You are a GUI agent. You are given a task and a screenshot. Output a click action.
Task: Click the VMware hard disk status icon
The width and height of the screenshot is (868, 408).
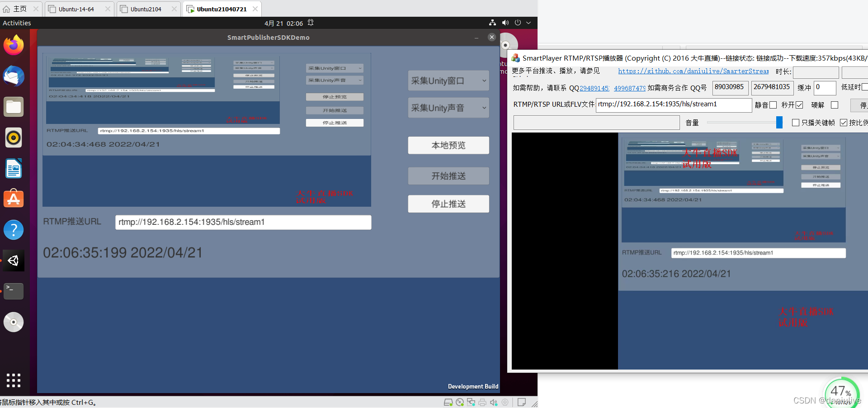coord(448,402)
